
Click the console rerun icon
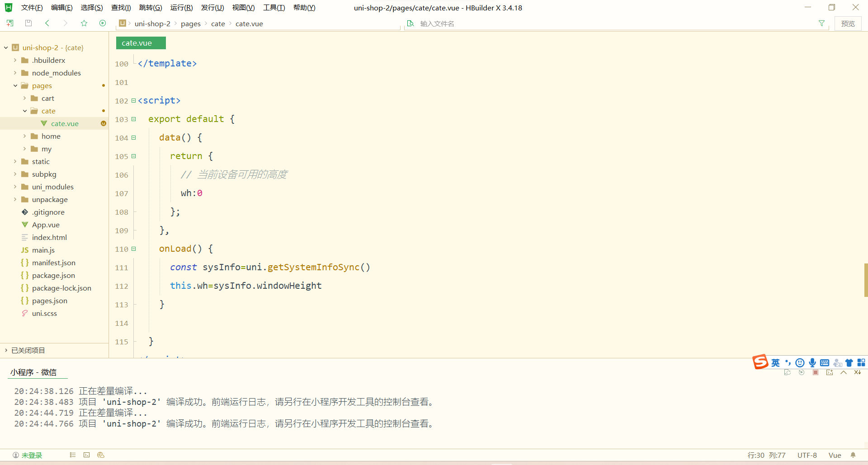tap(802, 372)
